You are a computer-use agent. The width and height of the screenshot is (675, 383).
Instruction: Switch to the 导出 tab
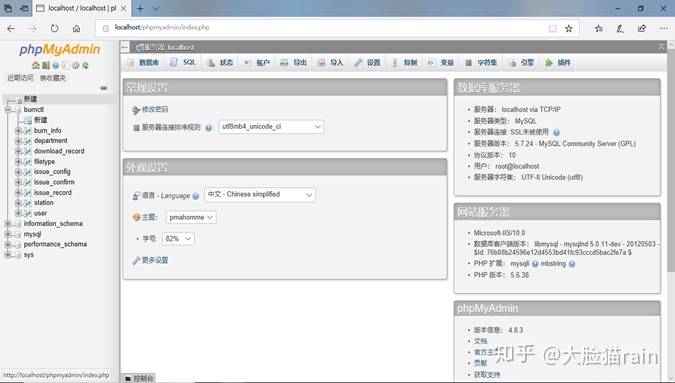[294, 63]
